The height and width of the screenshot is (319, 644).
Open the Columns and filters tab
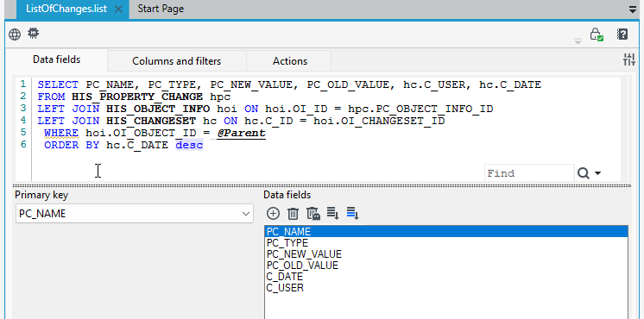[177, 61]
